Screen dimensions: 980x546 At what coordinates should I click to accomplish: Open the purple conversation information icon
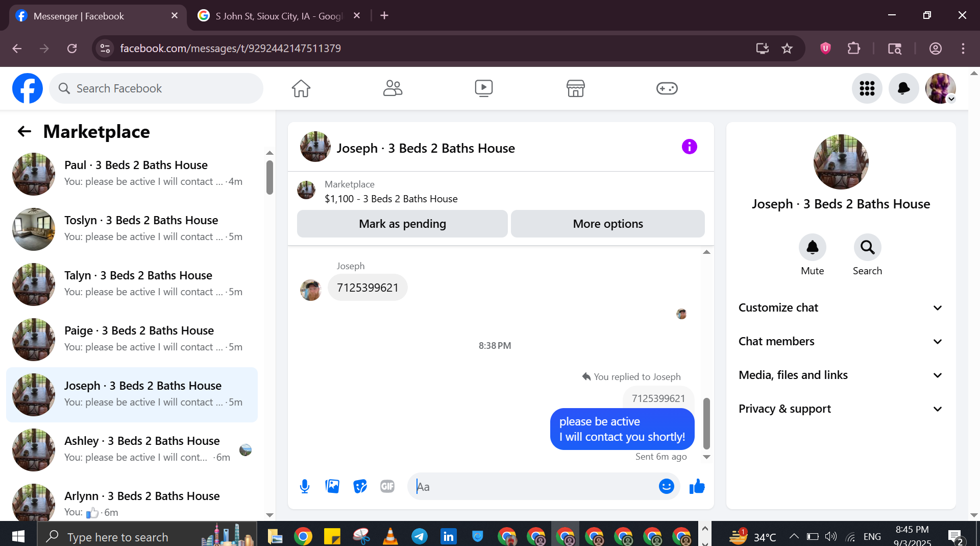[690, 147]
